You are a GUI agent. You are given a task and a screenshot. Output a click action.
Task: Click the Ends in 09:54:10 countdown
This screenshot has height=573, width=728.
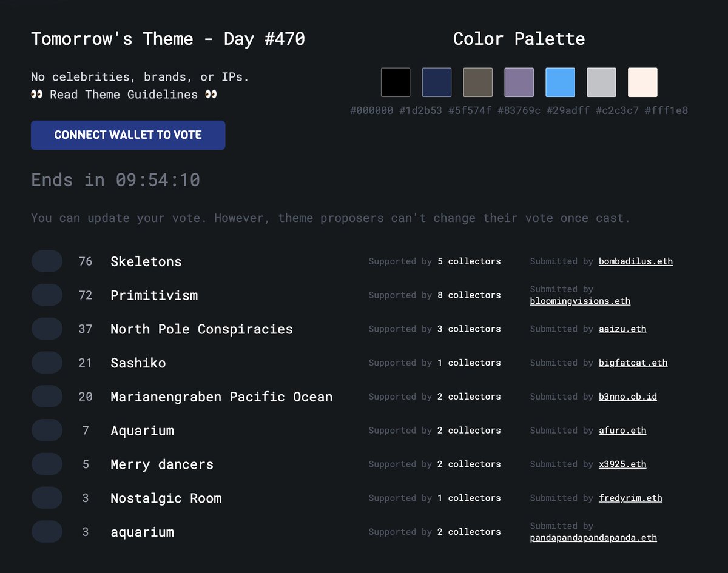point(115,180)
